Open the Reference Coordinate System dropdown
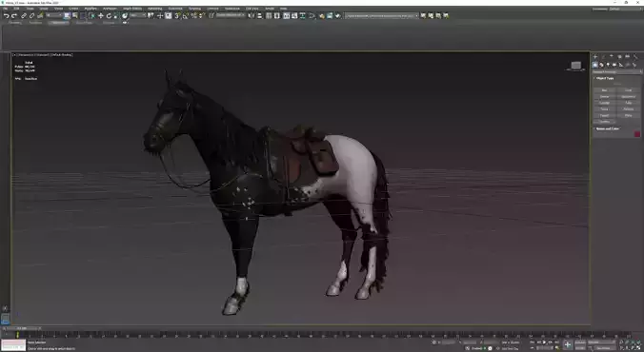 point(137,15)
